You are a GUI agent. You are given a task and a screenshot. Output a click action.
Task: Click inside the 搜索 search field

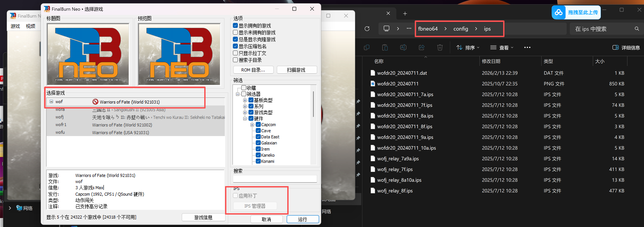coord(274,179)
